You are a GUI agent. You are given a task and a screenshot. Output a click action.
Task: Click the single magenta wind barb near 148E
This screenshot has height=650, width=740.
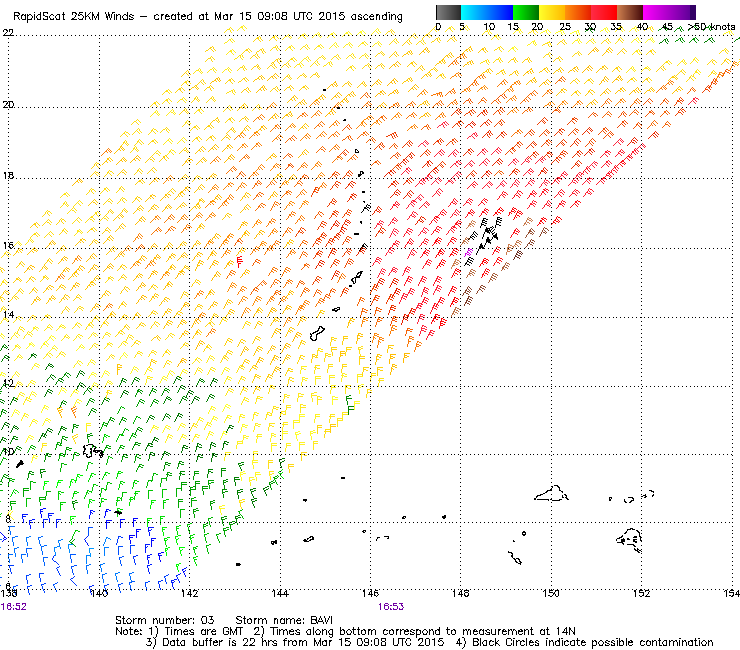(468, 253)
